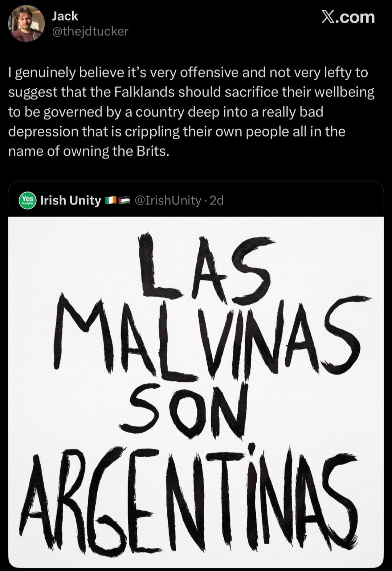Open the Irish Unity display name
Screen dimensions: 392x571
click(x=70, y=200)
